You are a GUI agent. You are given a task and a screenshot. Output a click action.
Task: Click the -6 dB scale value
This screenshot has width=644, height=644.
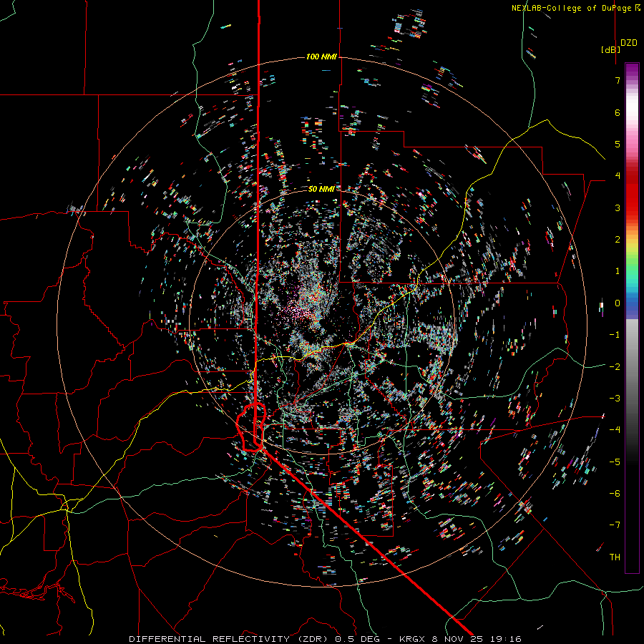(x=615, y=494)
